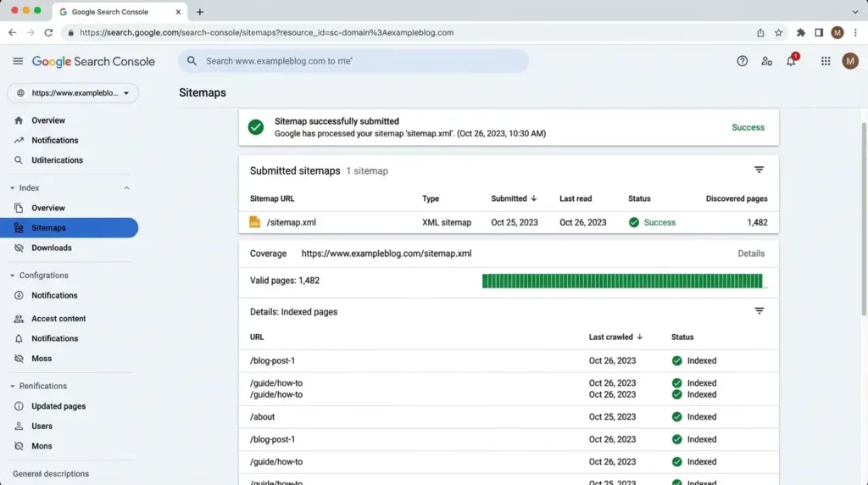Share this page from address bar
This screenshot has width=868, height=485.
click(x=760, y=33)
